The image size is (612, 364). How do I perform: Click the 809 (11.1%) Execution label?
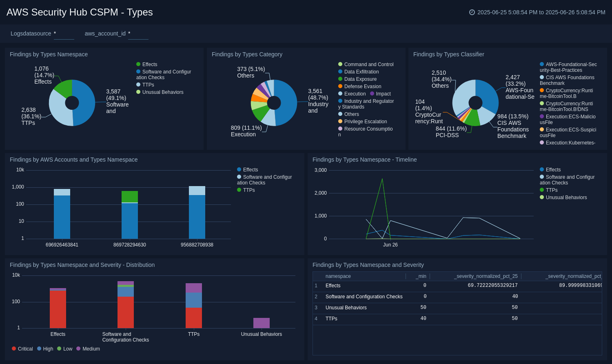[x=246, y=131]
